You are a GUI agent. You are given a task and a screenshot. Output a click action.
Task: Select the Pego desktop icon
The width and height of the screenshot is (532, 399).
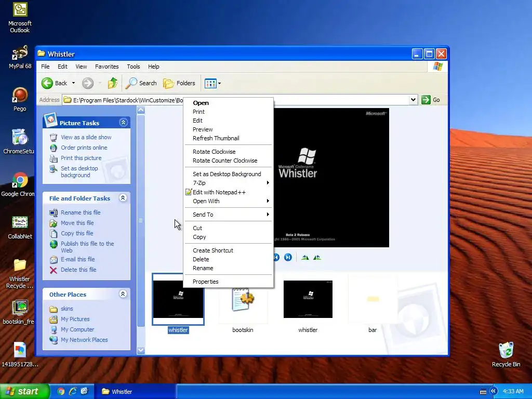(20, 99)
